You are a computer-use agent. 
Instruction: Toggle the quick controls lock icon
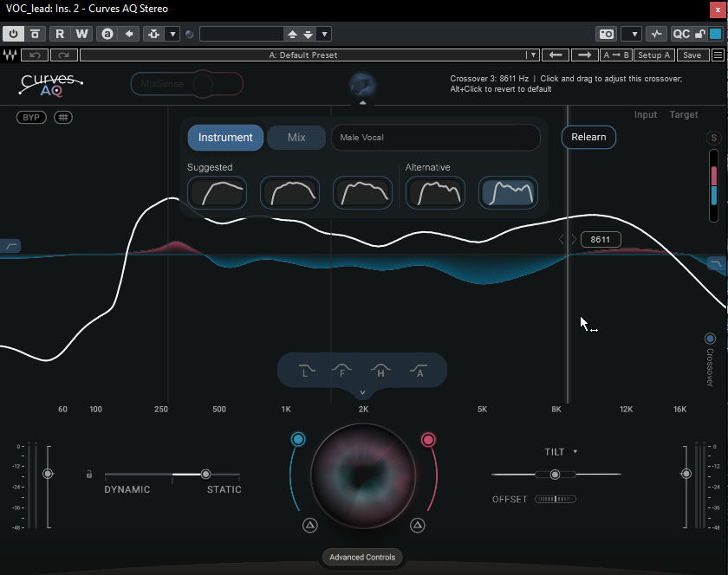click(699, 34)
